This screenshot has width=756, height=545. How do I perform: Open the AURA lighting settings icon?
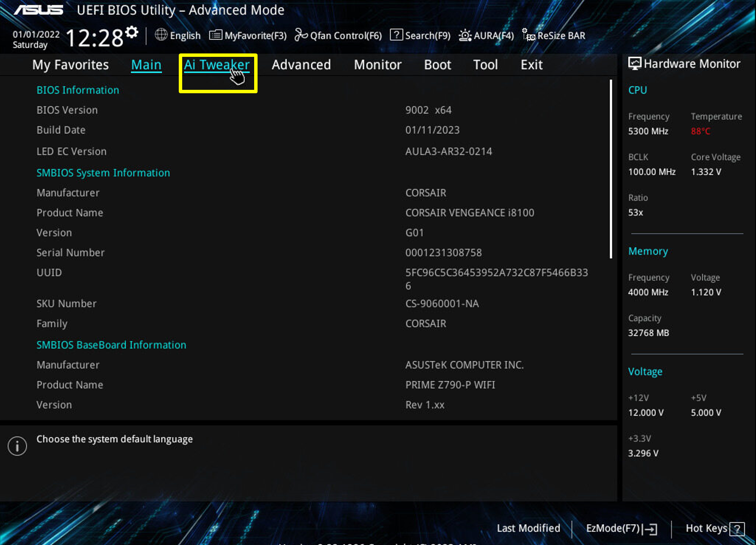click(x=465, y=35)
